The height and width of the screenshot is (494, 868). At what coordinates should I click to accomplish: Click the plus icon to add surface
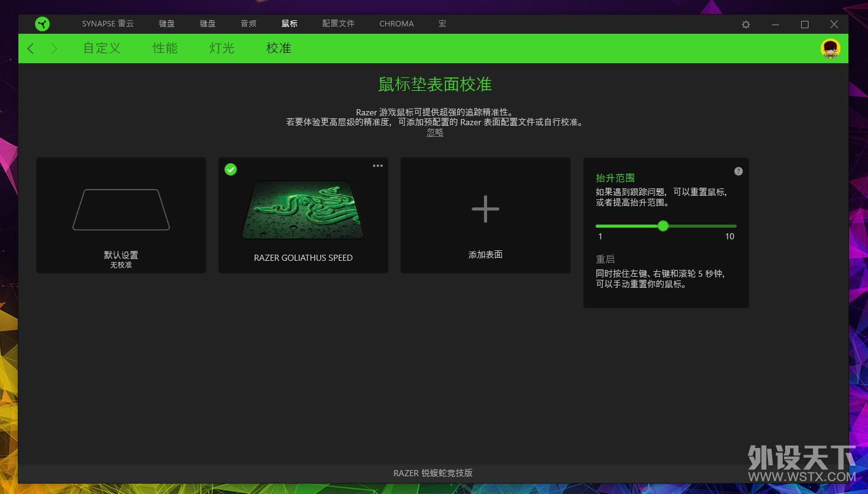click(x=485, y=209)
